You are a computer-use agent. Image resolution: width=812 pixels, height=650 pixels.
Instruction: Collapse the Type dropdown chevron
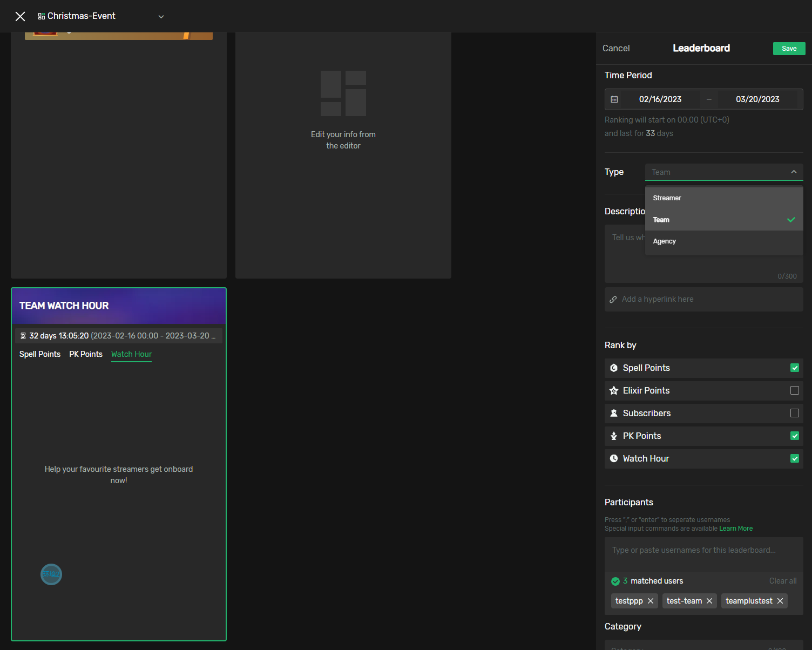click(x=794, y=172)
